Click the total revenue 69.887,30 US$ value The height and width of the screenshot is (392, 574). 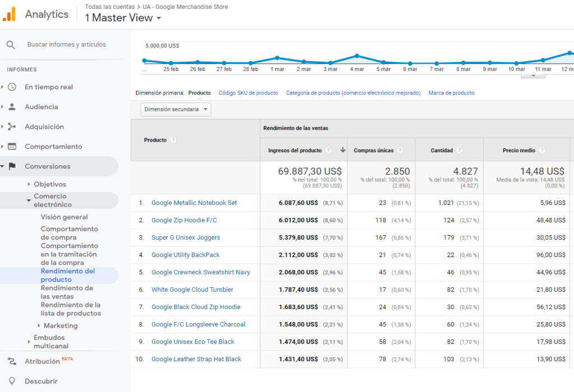coord(309,171)
